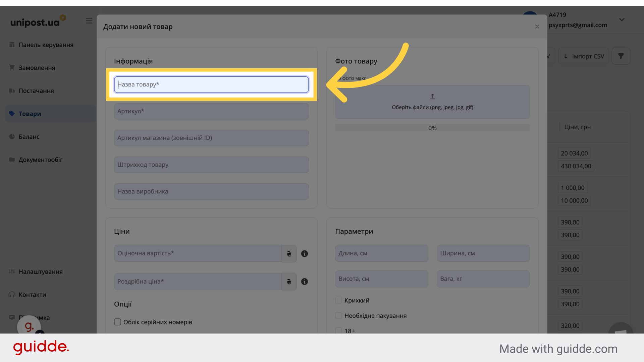644x362 pixels.
Task: Click the Постачання truck icon
Action: point(12,91)
